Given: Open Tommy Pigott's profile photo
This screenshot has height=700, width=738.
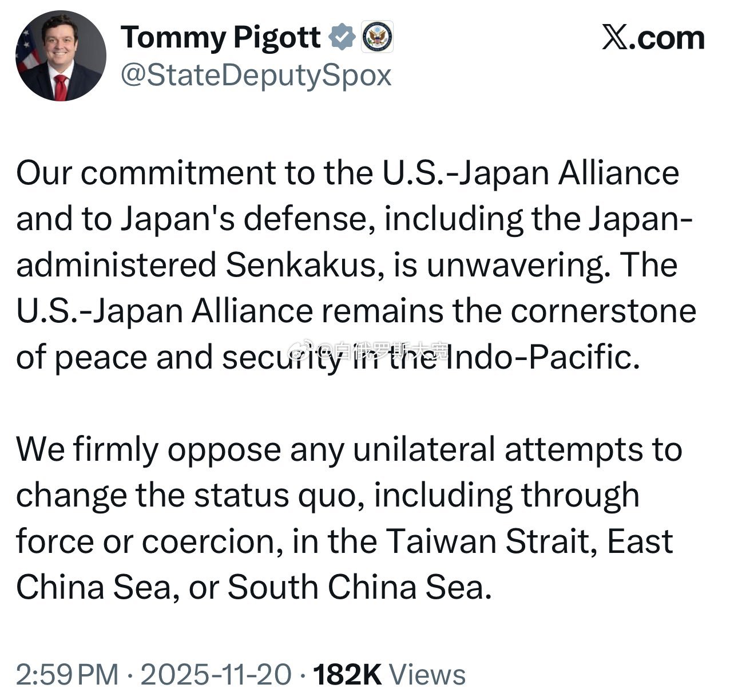Looking at the screenshot, I should tap(61, 56).
